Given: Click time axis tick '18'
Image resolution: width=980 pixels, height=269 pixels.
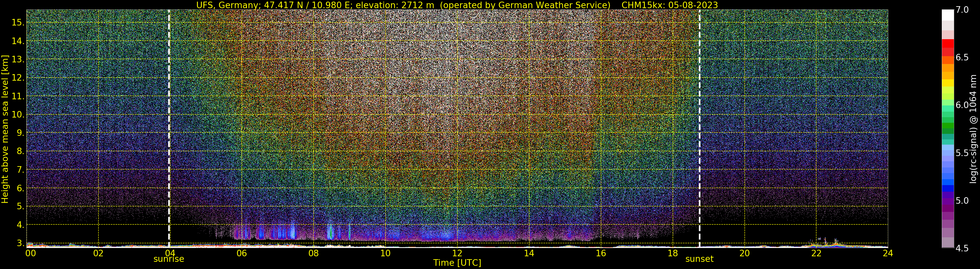Looking at the screenshot, I should click(673, 253).
